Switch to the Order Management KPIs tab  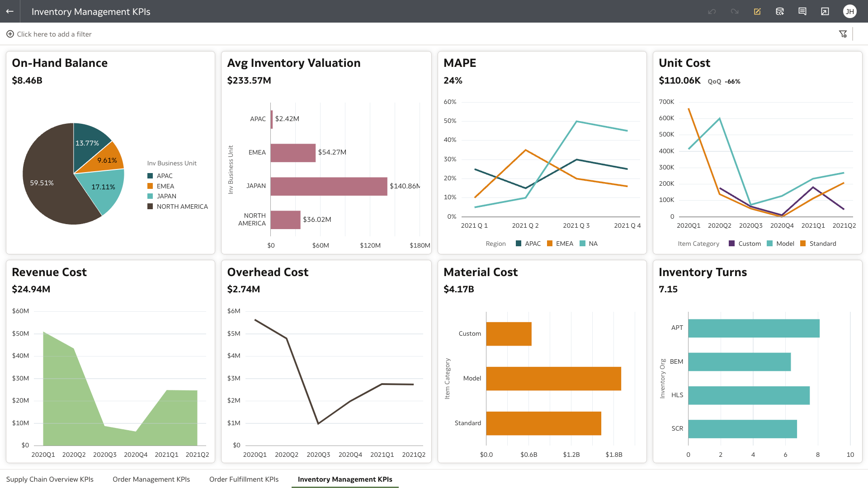point(151,479)
